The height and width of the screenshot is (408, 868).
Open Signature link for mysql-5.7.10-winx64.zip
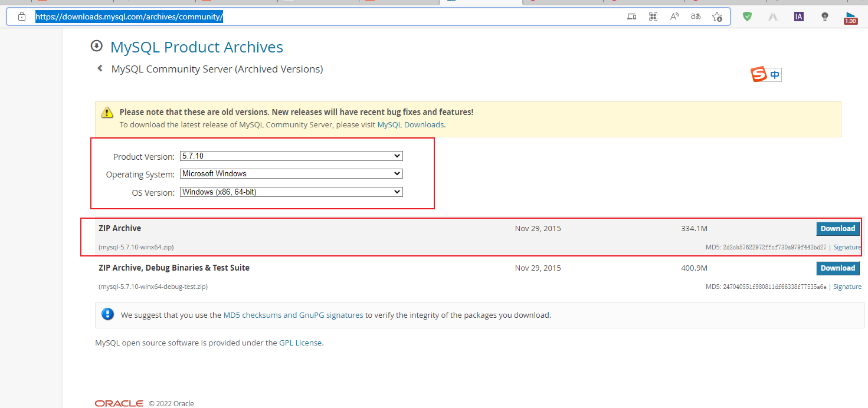pyautogui.click(x=847, y=248)
